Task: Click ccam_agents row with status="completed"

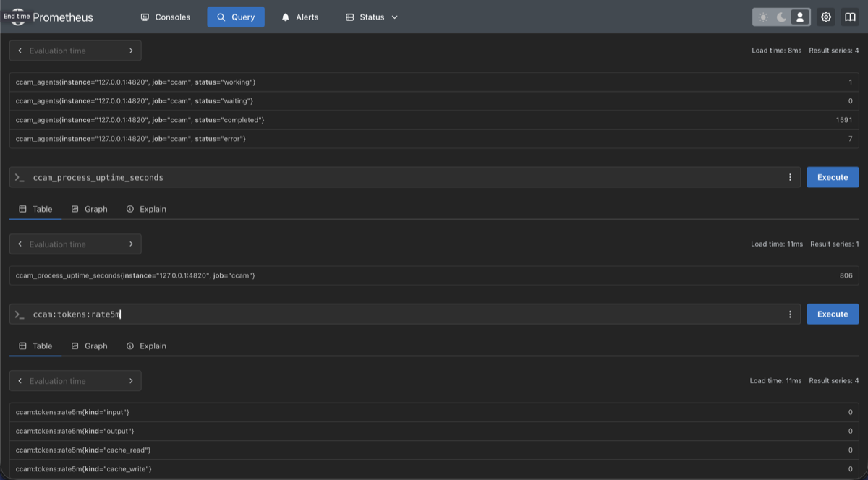Action: pos(434,120)
